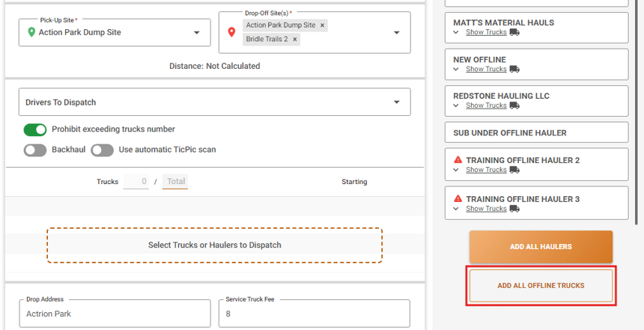Image resolution: width=644 pixels, height=330 pixels.
Task: Click the Starting column header
Action: [x=354, y=182]
